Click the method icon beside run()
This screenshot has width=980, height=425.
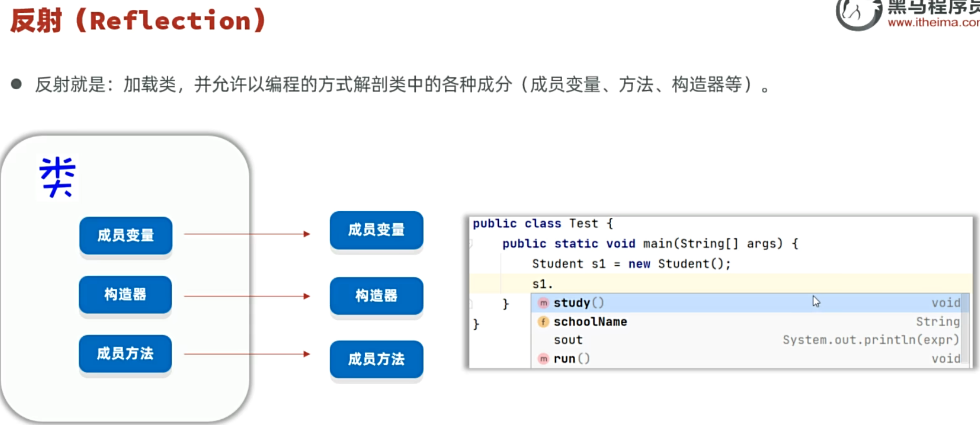coord(543,359)
